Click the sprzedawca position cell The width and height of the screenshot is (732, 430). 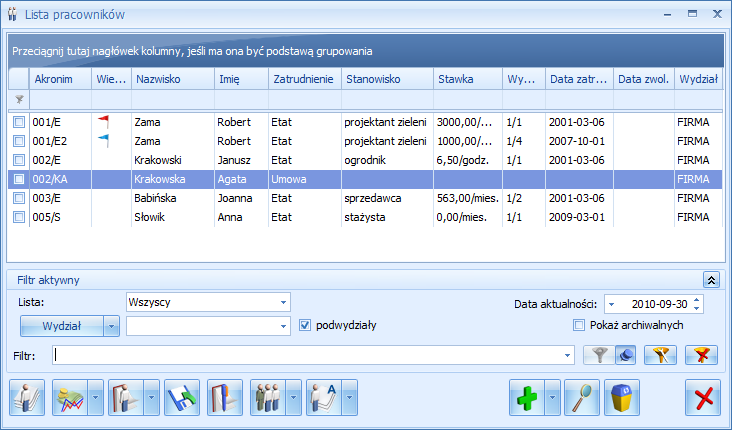[387, 198]
